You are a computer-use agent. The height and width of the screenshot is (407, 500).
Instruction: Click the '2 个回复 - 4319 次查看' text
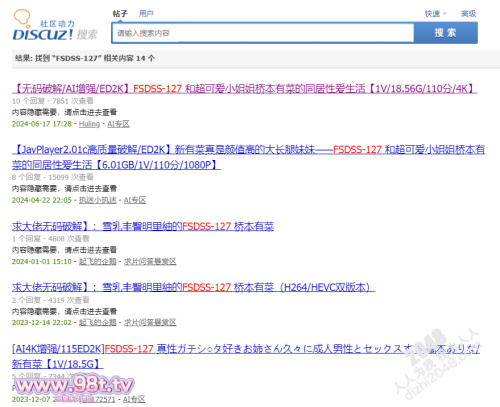click(x=51, y=300)
